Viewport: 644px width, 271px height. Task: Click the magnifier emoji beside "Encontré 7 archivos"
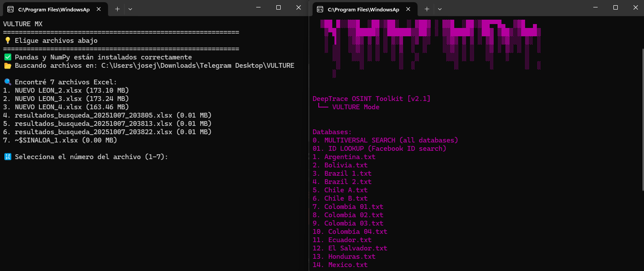[7, 82]
